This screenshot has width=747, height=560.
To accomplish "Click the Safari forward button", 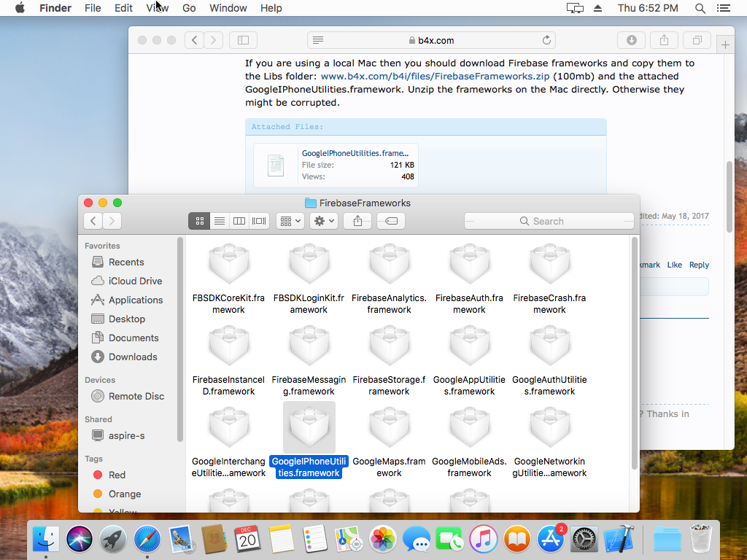I will [x=214, y=40].
